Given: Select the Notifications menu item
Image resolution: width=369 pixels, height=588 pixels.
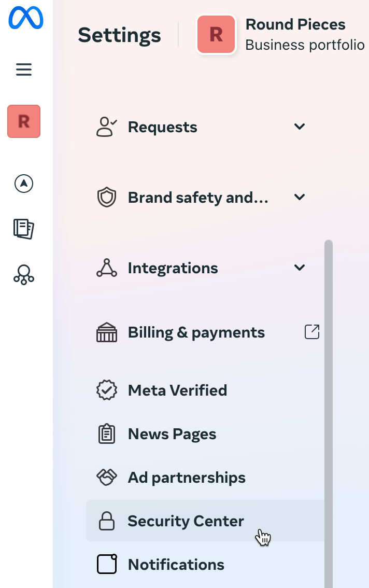Looking at the screenshot, I should click(176, 564).
